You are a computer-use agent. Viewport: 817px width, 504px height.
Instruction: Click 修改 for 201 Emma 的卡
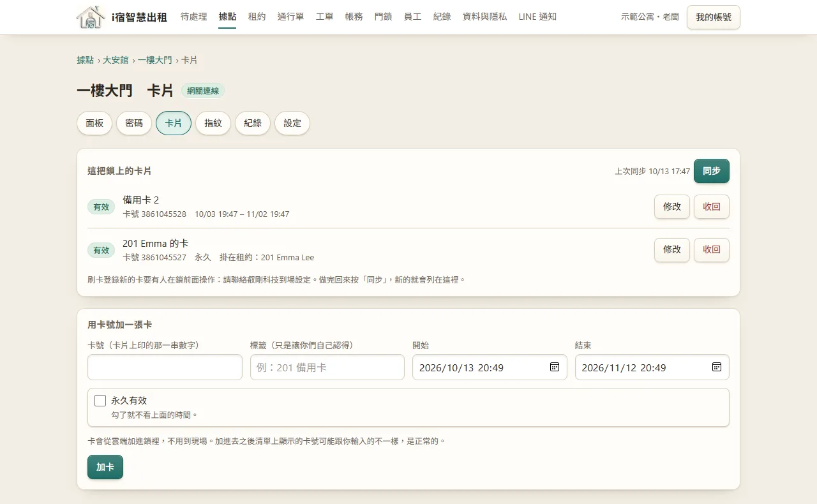[672, 250]
